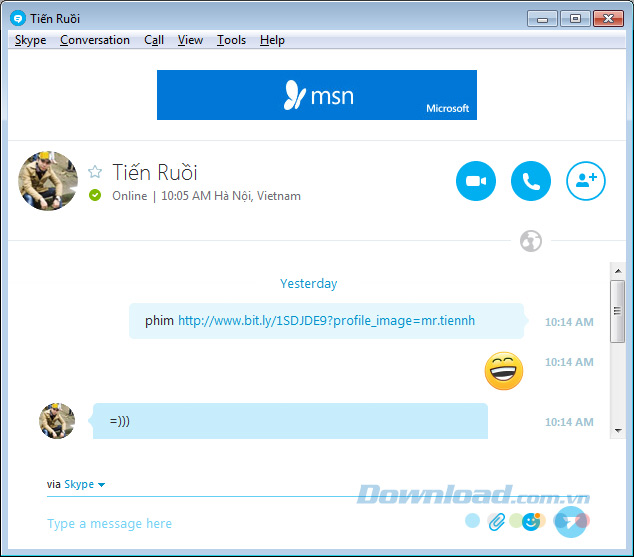Click the contact name Tiến Ruồi heading
Viewport: 634px width, 557px height.
(155, 173)
